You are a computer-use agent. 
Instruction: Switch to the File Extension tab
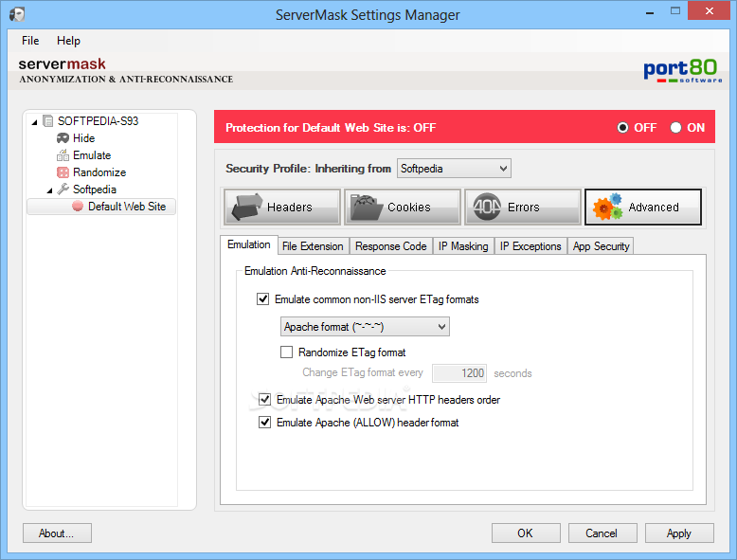313,246
